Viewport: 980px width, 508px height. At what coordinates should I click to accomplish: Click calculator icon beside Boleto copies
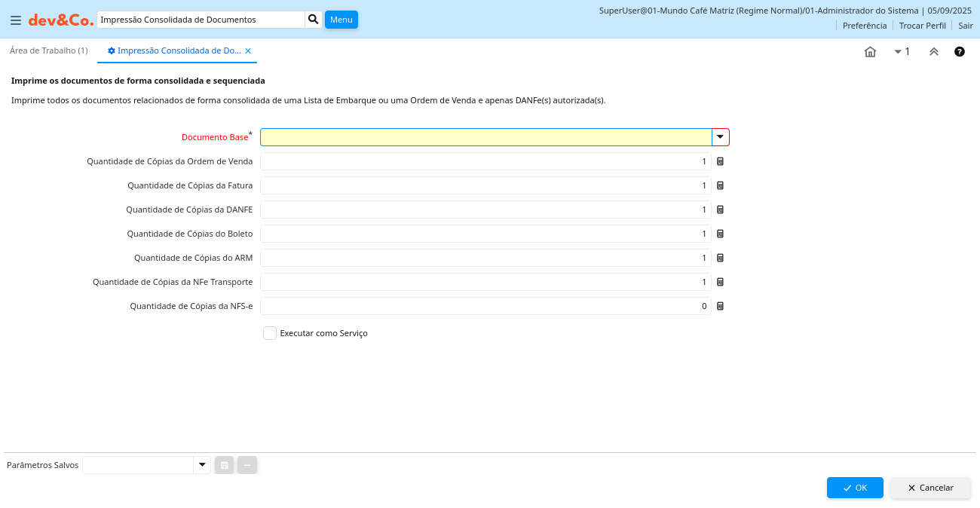[x=720, y=234]
